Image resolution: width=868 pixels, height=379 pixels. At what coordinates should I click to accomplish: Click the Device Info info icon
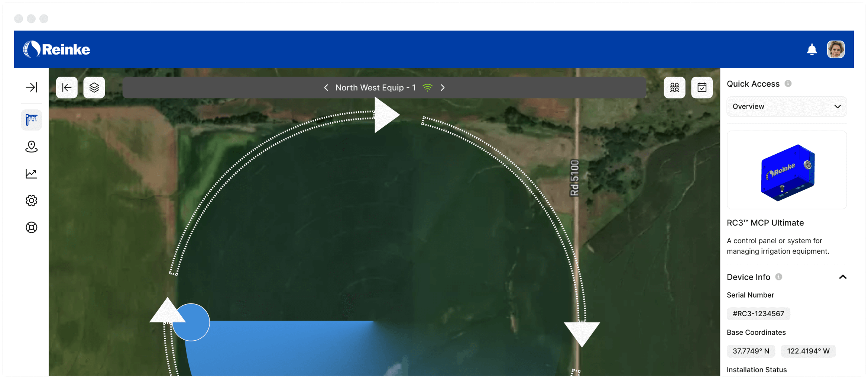click(x=779, y=277)
